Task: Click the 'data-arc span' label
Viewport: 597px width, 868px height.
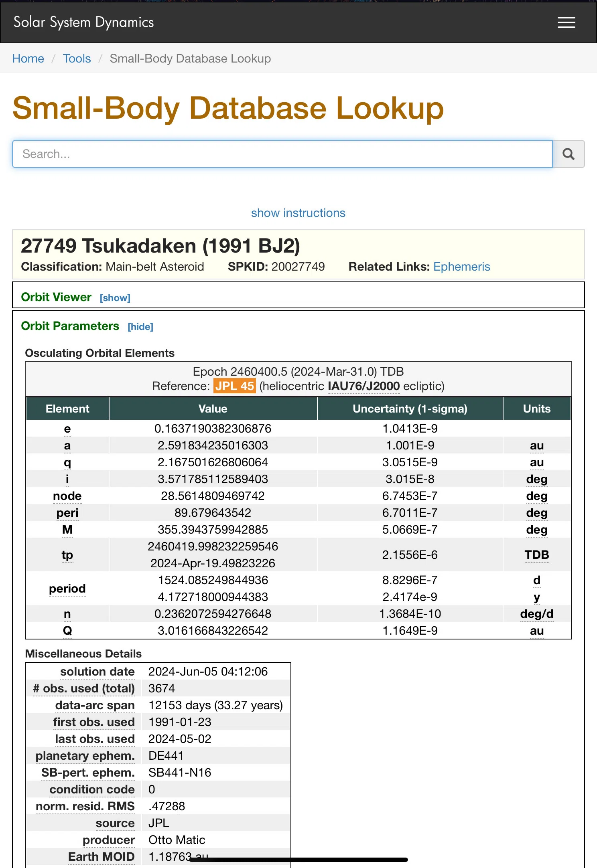Action: (95, 705)
